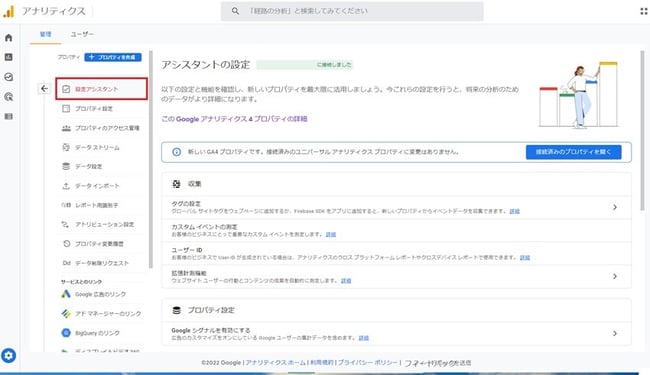Click the レポート用識別子 icon
650x375 pixels.
66,205
